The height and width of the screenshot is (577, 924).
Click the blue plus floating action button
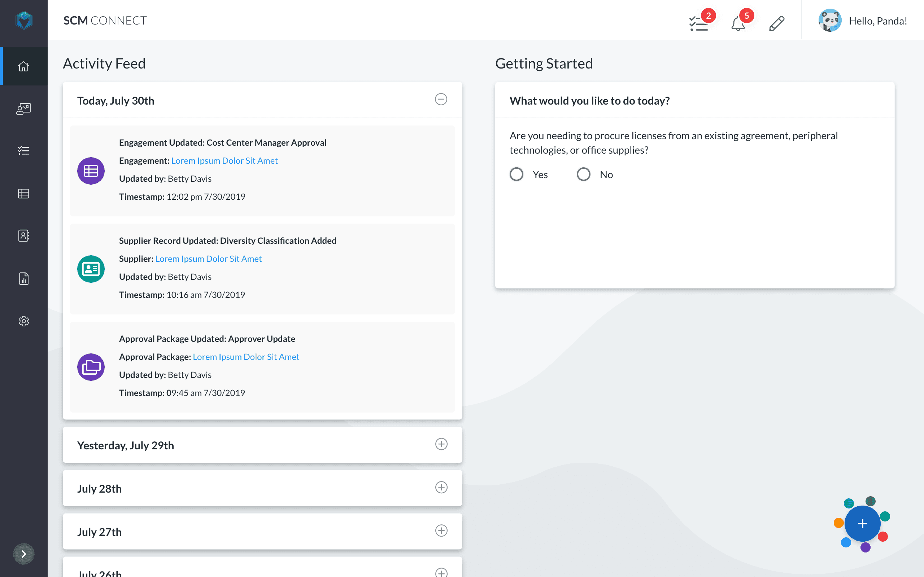[x=862, y=524]
